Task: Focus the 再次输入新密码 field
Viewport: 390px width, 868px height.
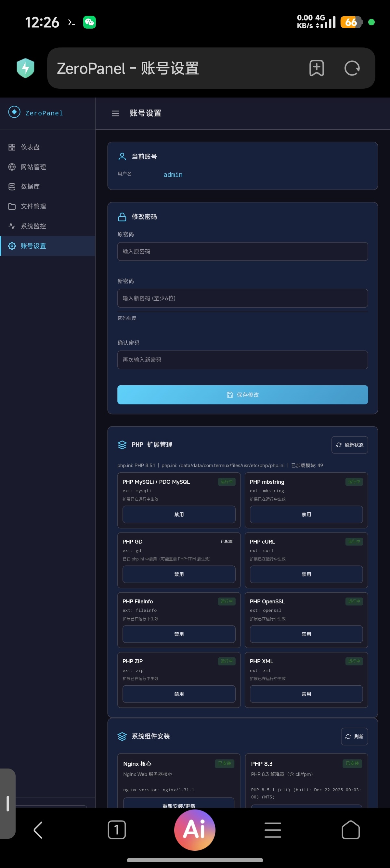Action: (x=242, y=360)
